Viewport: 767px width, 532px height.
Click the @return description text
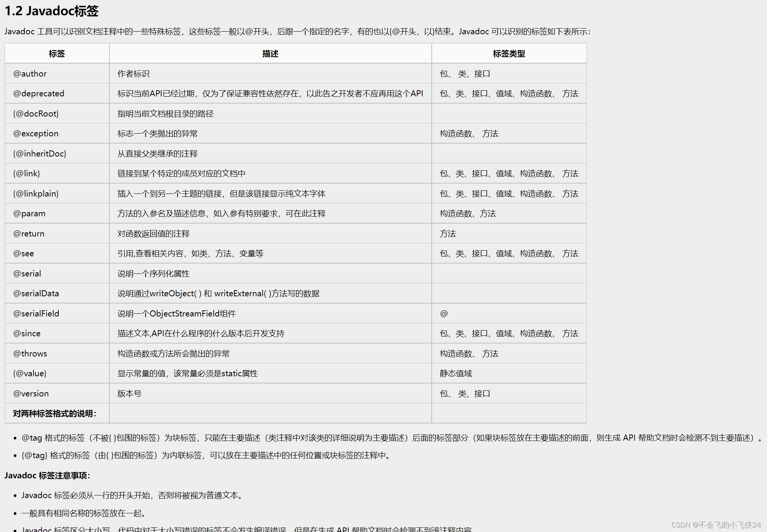[x=153, y=234]
